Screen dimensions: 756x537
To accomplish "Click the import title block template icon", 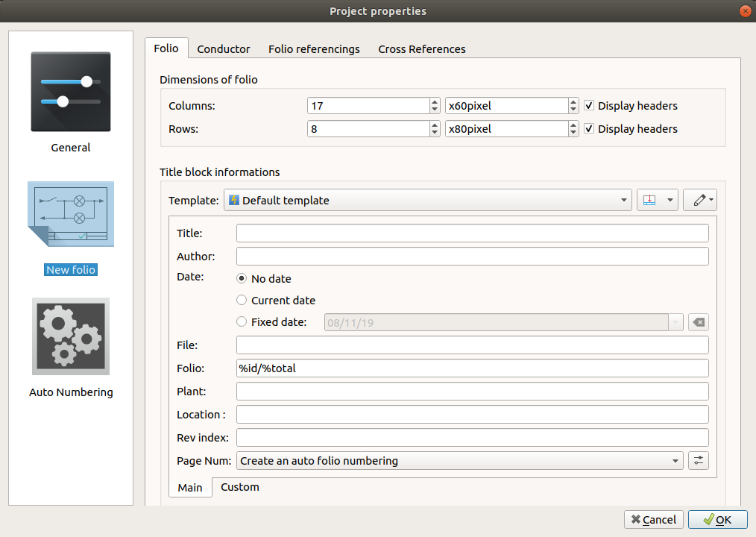I will [x=649, y=200].
